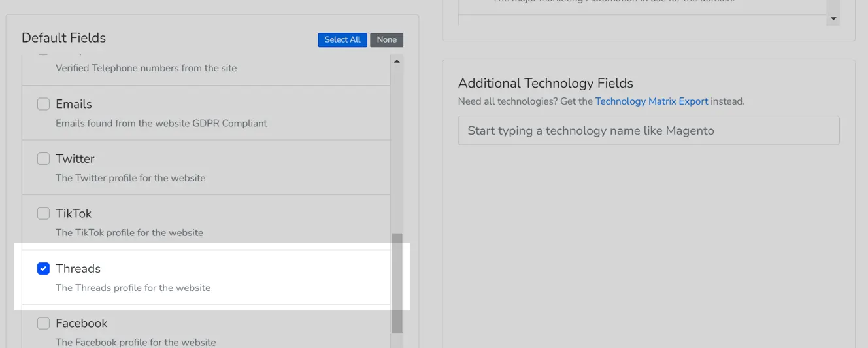Click the TikTok field label
Viewport: 868px width, 348px height.
tap(73, 213)
